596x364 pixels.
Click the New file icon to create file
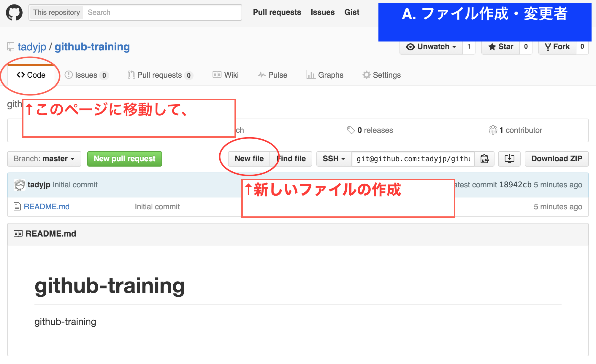click(x=249, y=159)
